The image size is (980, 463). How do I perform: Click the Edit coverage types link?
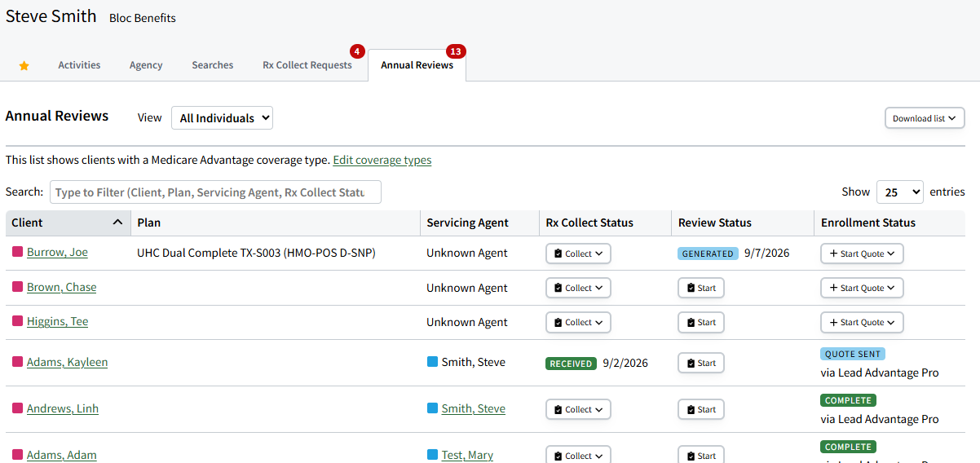coord(382,160)
